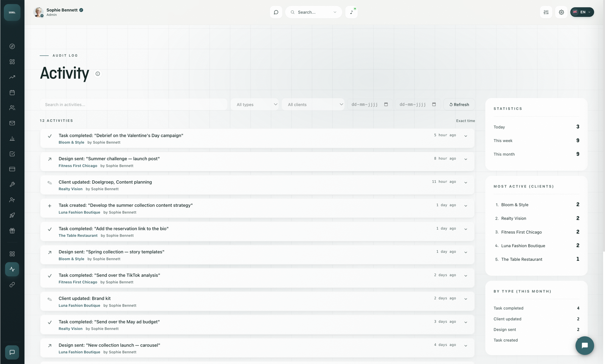Open the header Search dropdown field
Viewport: 605px width, 364px height.
coord(313,12)
